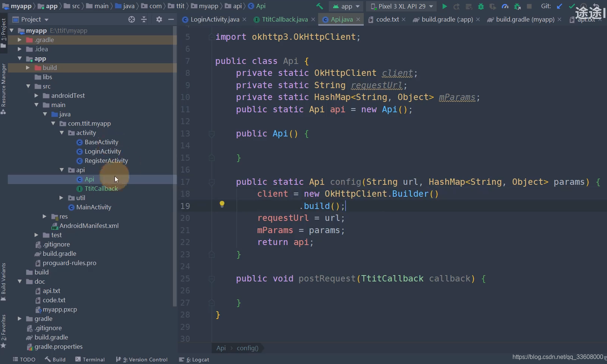This screenshot has height=364, width=607.
Task: Click the Make Project hammer icon
Action: click(319, 6)
